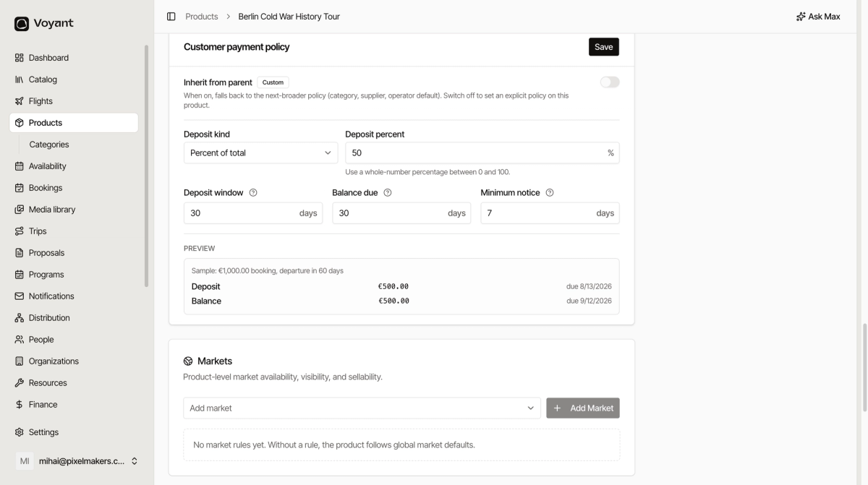The width and height of the screenshot is (868, 485).
Task: Open the Add market dropdown
Action: (362, 408)
